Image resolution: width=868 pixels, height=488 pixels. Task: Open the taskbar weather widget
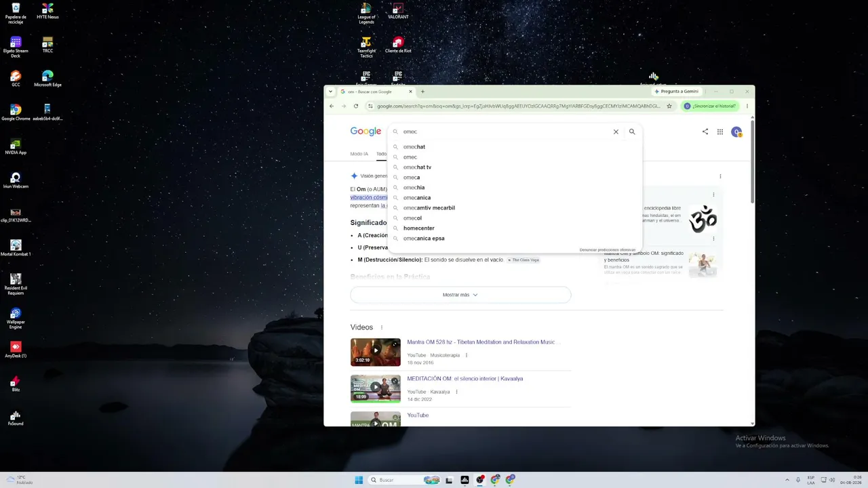click(x=20, y=480)
